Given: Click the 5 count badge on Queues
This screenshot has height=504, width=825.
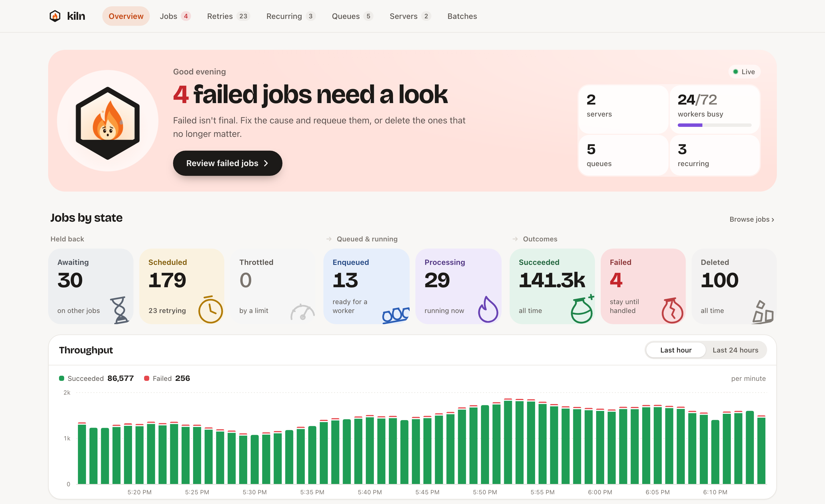Looking at the screenshot, I should [368, 16].
